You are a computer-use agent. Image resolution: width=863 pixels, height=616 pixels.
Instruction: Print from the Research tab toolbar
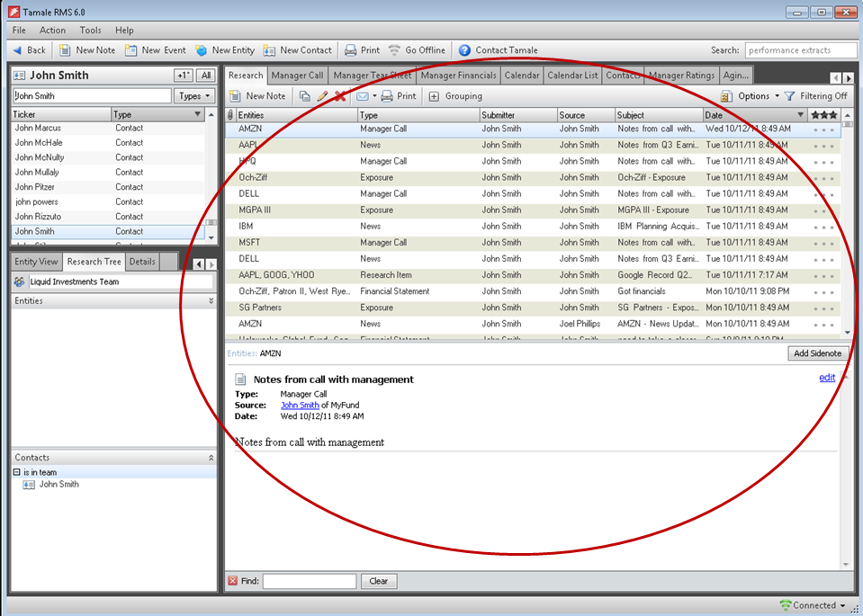[x=399, y=96]
